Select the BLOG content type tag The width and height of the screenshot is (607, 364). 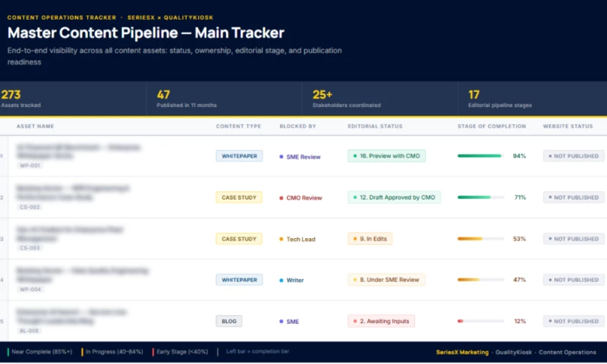coord(229,321)
